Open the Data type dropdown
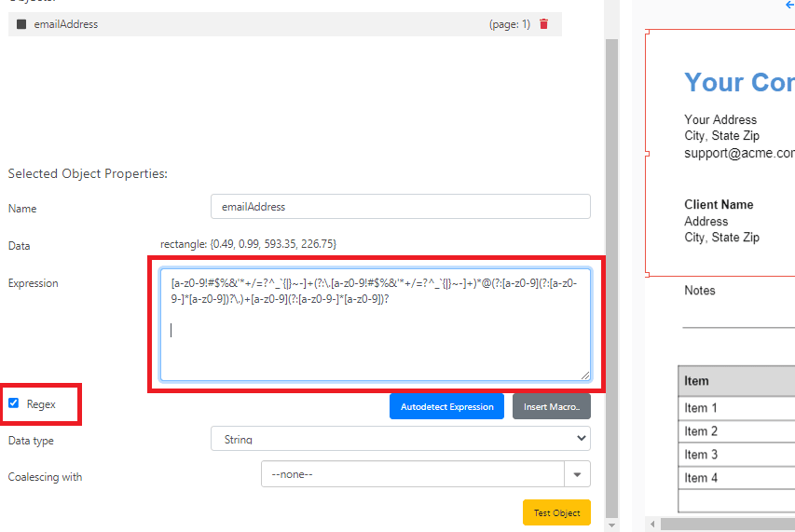This screenshot has height=532, width=795. coord(401,438)
